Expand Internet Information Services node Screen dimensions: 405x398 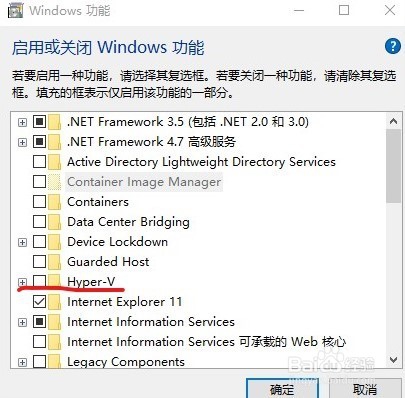point(22,322)
